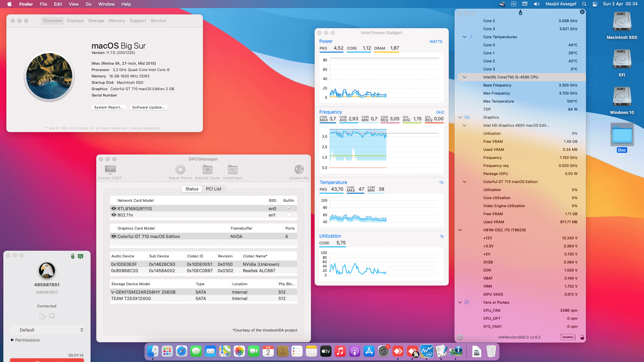Open the License Agreement link
The height and width of the screenshot is (362, 644).
tap(145, 128)
